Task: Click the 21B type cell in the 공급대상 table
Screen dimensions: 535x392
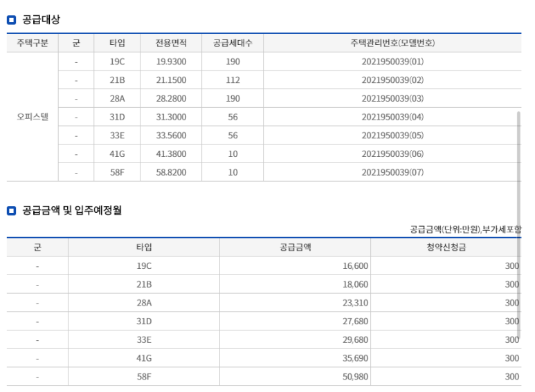Action: coord(117,80)
